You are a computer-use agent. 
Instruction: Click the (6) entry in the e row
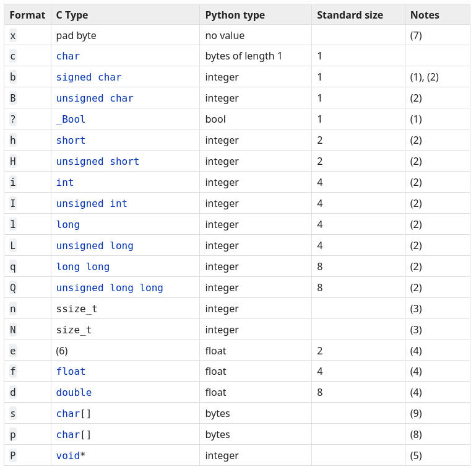point(62,351)
